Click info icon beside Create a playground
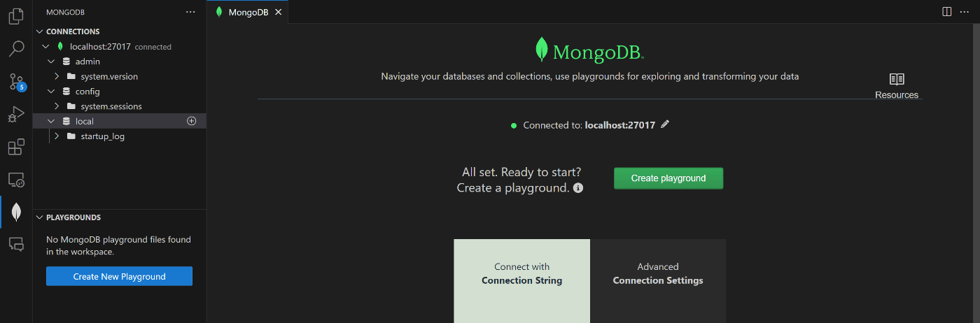 tap(578, 188)
